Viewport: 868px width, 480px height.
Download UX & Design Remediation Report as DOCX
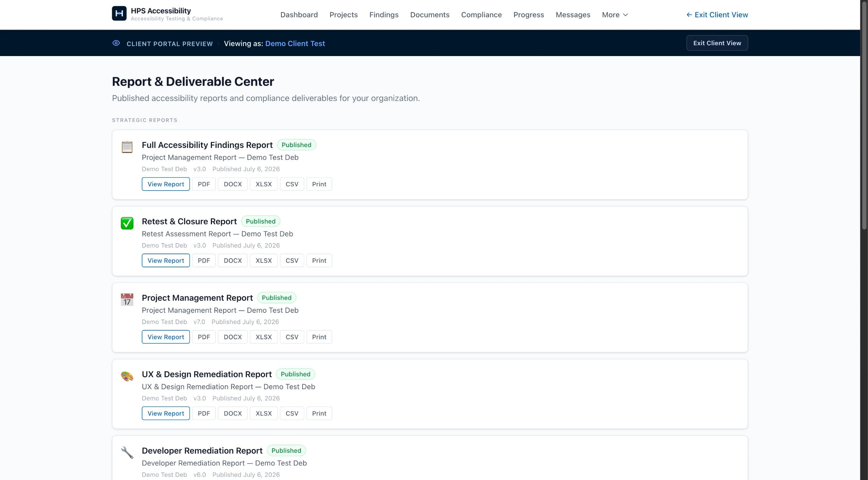[x=233, y=413]
